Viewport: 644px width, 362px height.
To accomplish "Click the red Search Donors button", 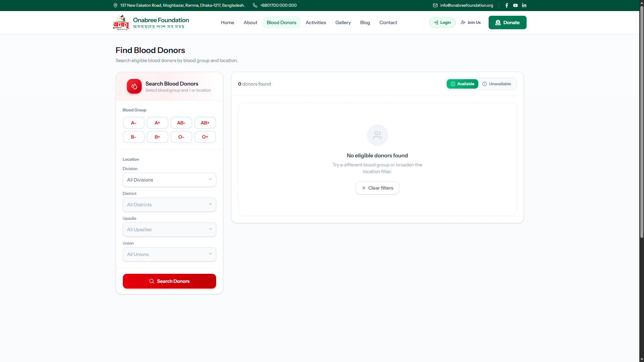I will pos(169,281).
